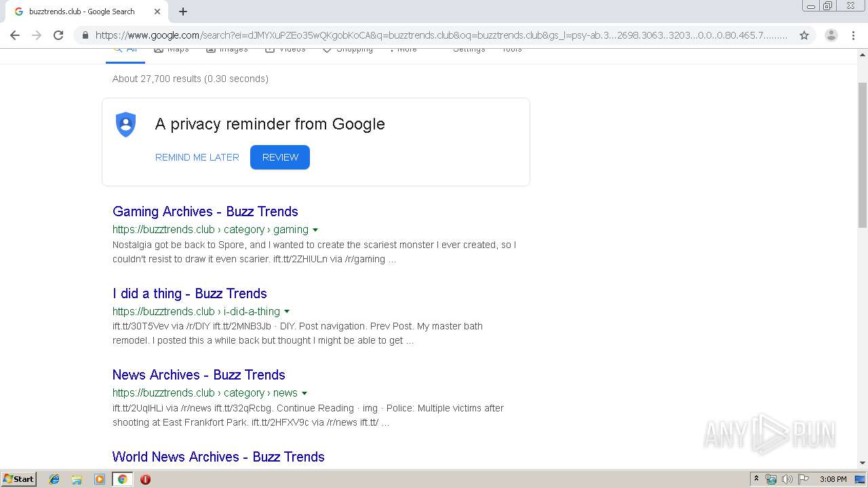This screenshot has height=488, width=868.
Task: Click the 3:08 PM clock
Action: coord(833,479)
